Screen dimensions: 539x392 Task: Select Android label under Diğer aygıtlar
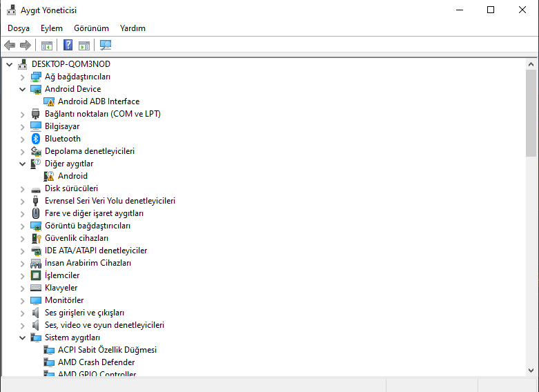[72, 176]
